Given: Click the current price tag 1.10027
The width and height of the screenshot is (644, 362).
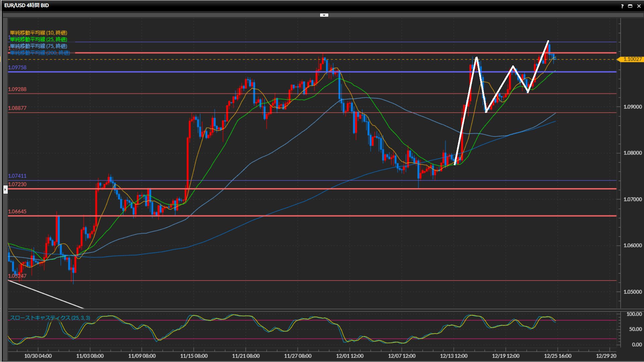Looking at the screenshot, I should pos(632,59).
